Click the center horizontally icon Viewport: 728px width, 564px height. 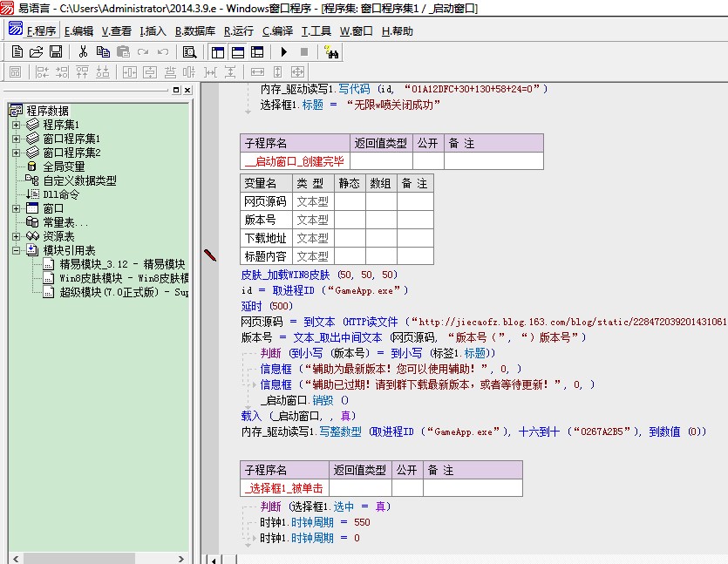[130, 72]
